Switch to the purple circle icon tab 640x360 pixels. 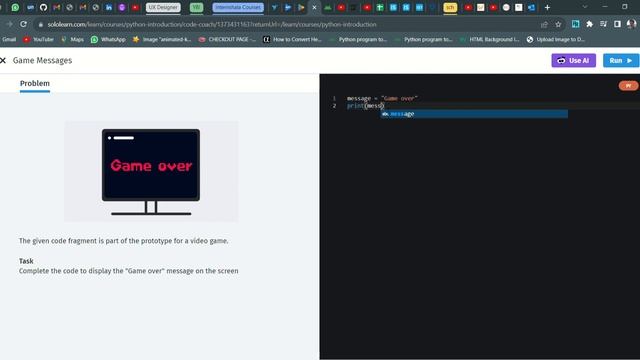(122, 7)
